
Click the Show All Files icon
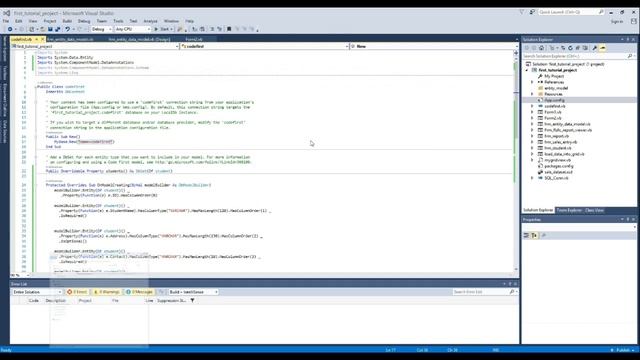(x=585, y=48)
